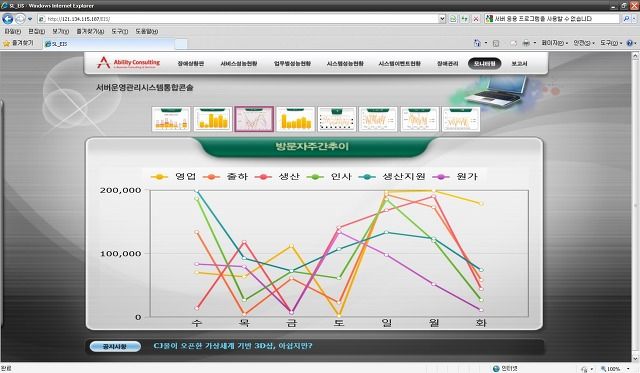Open the 파일 menu
The image size is (640, 373).
pyautogui.click(x=12, y=31)
